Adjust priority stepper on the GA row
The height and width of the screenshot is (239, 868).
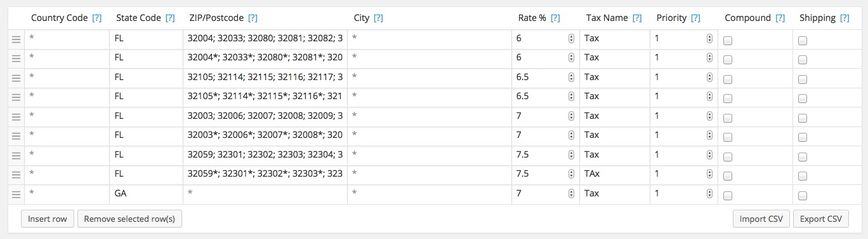point(709,194)
